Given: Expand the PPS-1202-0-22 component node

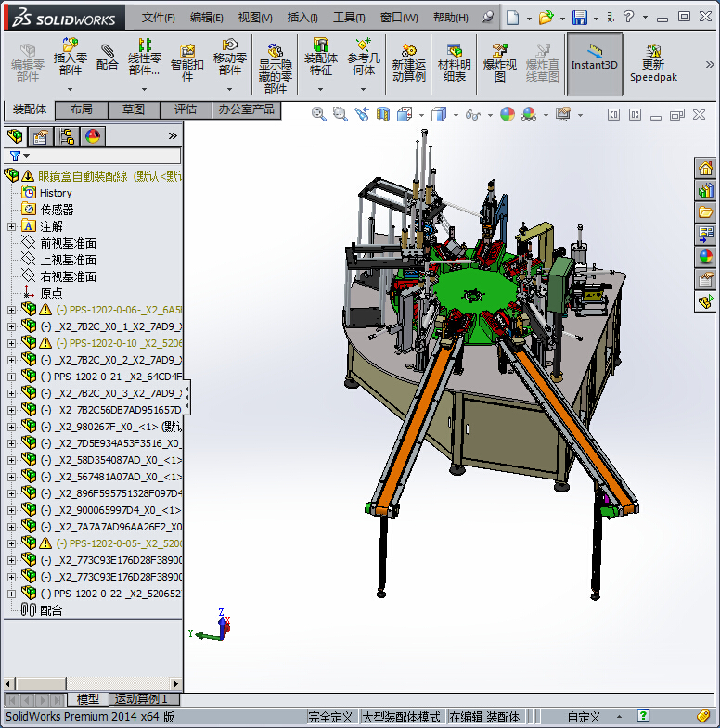Looking at the screenshot, I should coord(11,594).
